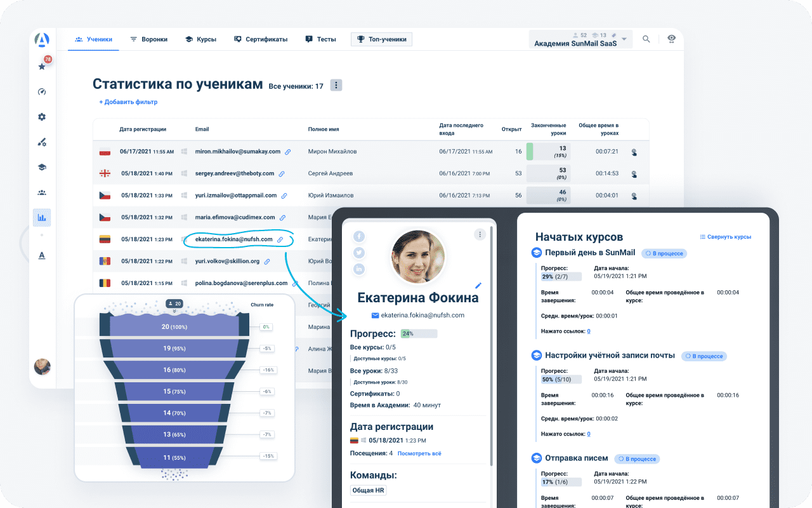Click the Добавить фильтр link

(128, 102)
